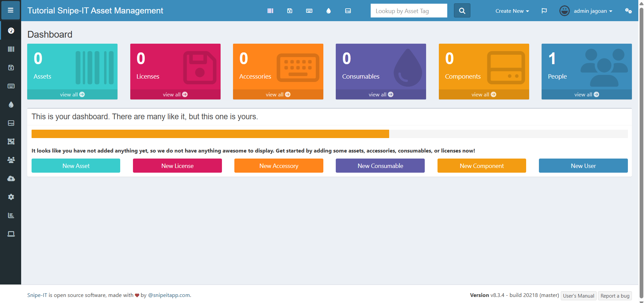Open the admin jagoan user menu
The image size is (644, 303).
pyautogui.click(x=586, y=11)
